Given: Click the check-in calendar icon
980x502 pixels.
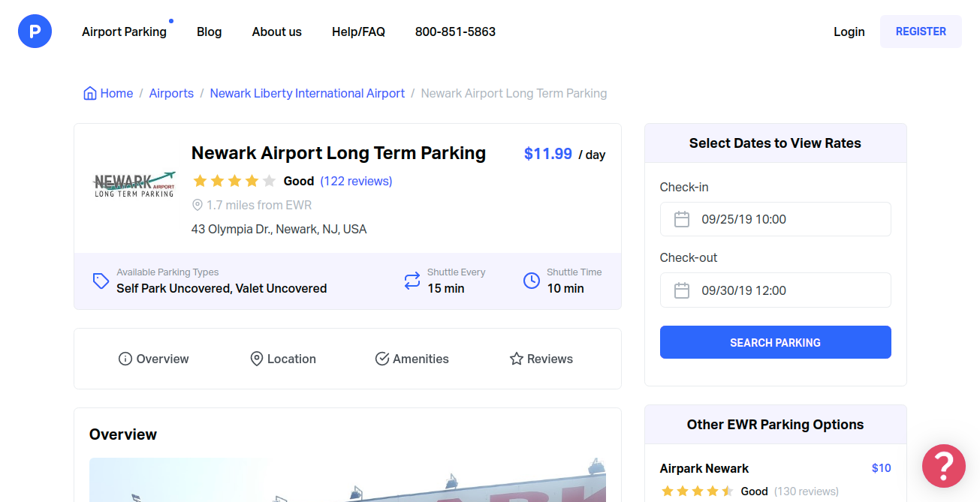Looking at the screenshot, I should [x=682, y=220].
